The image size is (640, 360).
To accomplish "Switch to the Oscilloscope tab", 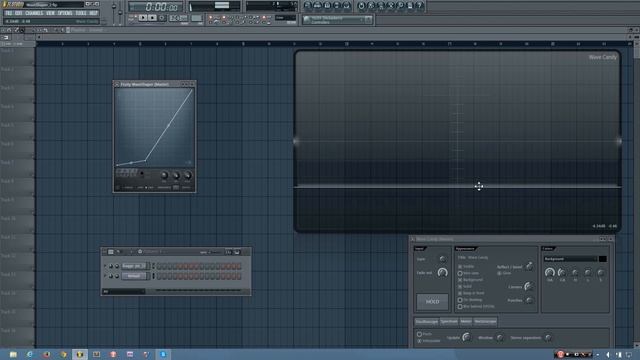I will 427,322.
